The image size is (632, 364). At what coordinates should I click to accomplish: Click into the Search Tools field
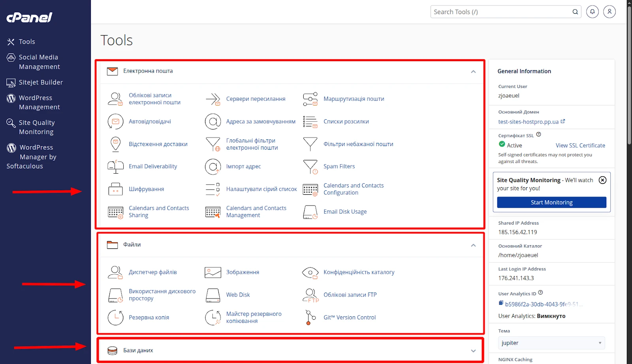tap(501, 12)
